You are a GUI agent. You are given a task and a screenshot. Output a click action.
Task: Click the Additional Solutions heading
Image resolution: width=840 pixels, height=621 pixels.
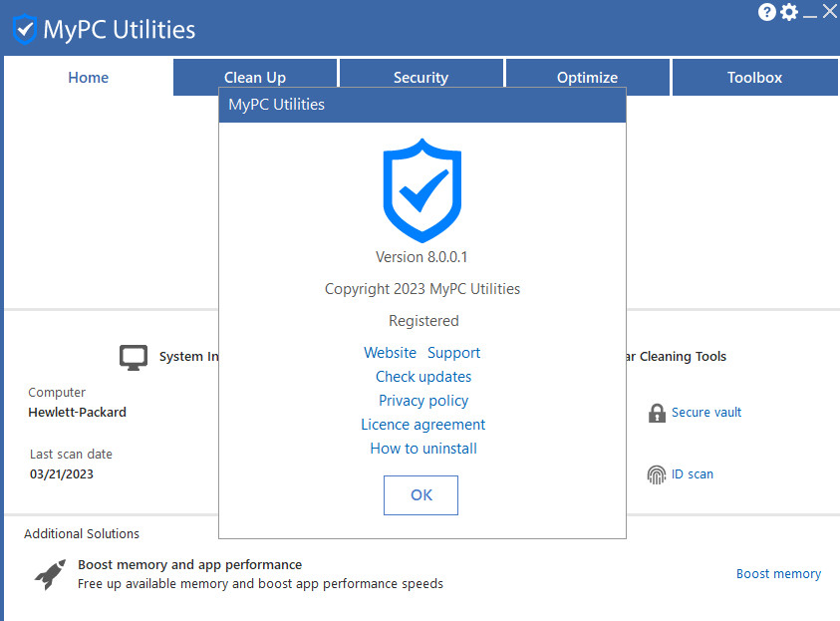click(x=82, y=533)
